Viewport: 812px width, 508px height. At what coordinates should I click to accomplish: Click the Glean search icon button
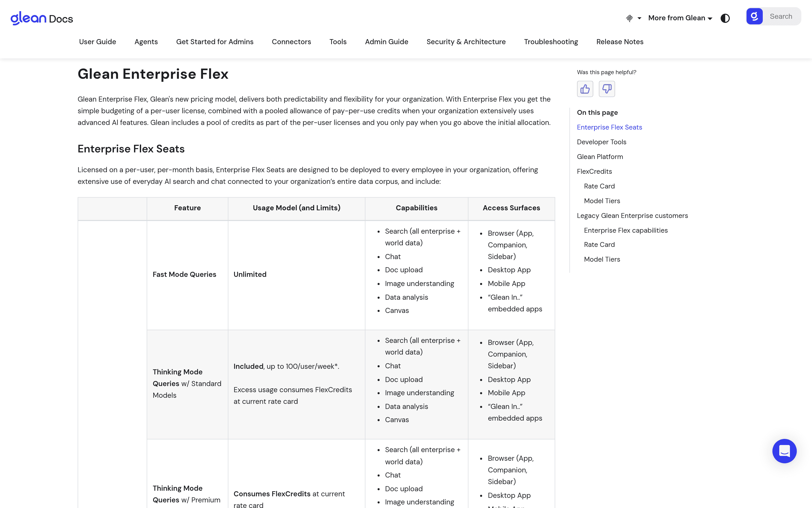(754, 17)
